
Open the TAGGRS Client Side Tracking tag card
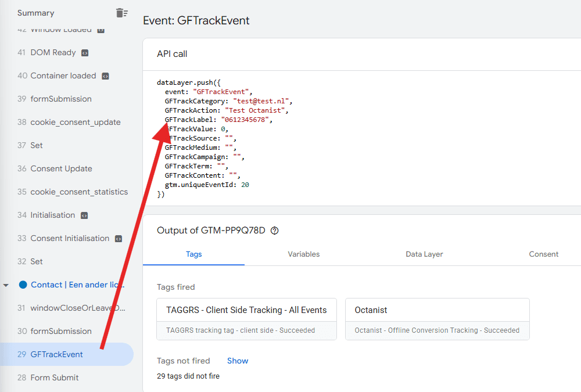pyautogui.click(x=246, y=319)
